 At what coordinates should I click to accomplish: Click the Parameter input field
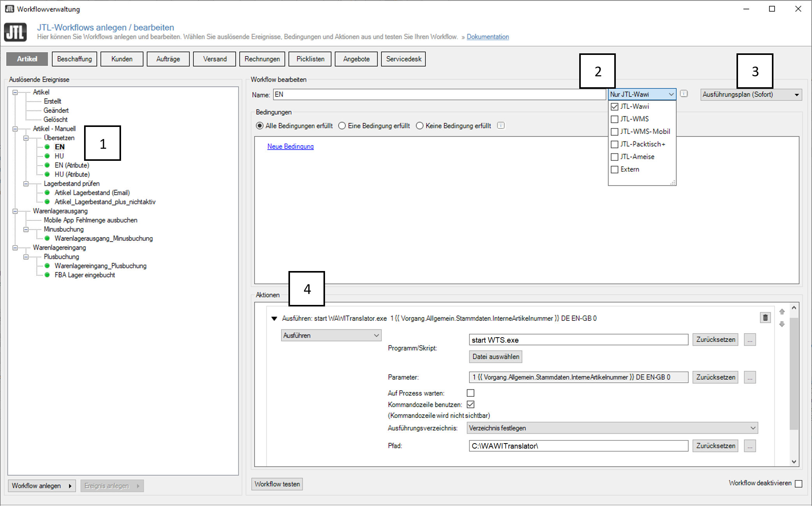[x=578, y=377]
